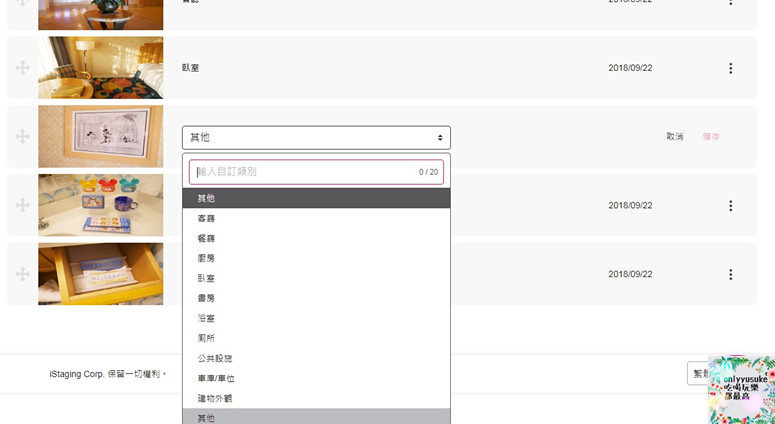775x424 pixels.
Task: Click the 0 / 20 character counter
Action: (x=428, y=172)
